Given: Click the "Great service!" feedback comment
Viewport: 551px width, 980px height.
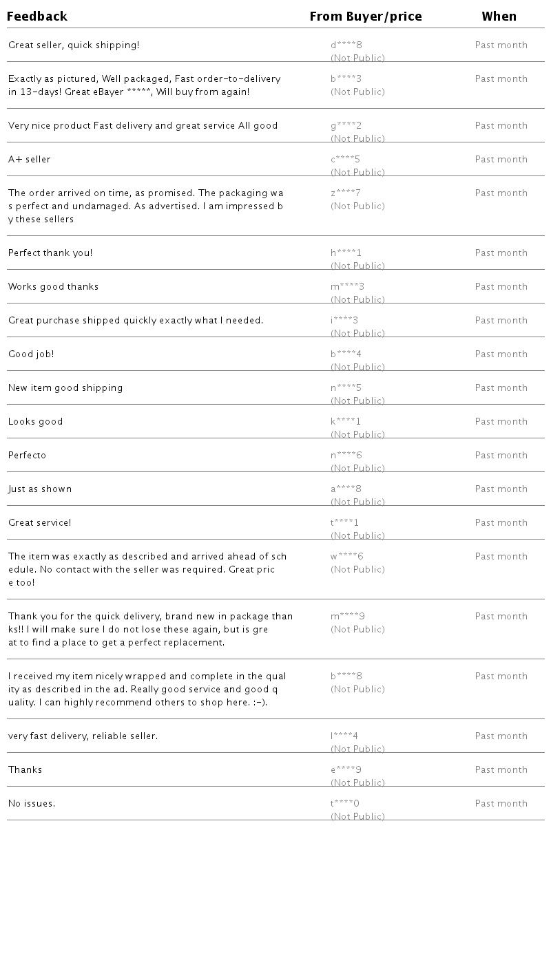Looking at the screenshot, I should 40,523.
